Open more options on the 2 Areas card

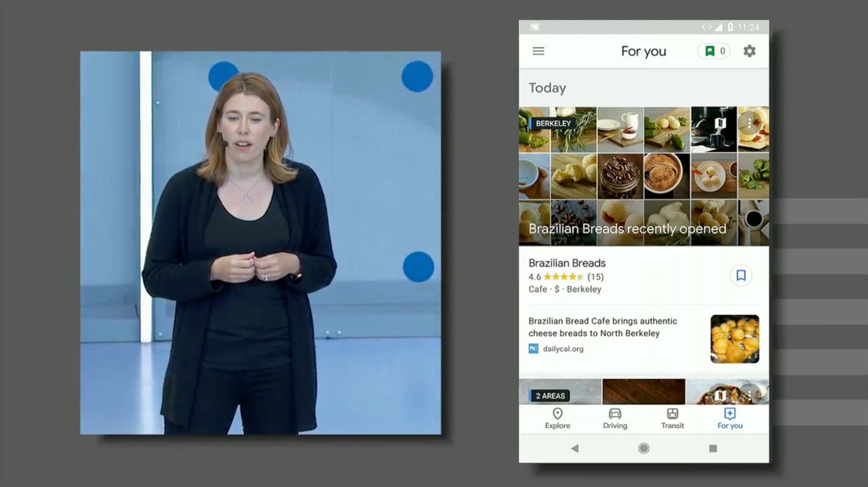tap(750, 396)
